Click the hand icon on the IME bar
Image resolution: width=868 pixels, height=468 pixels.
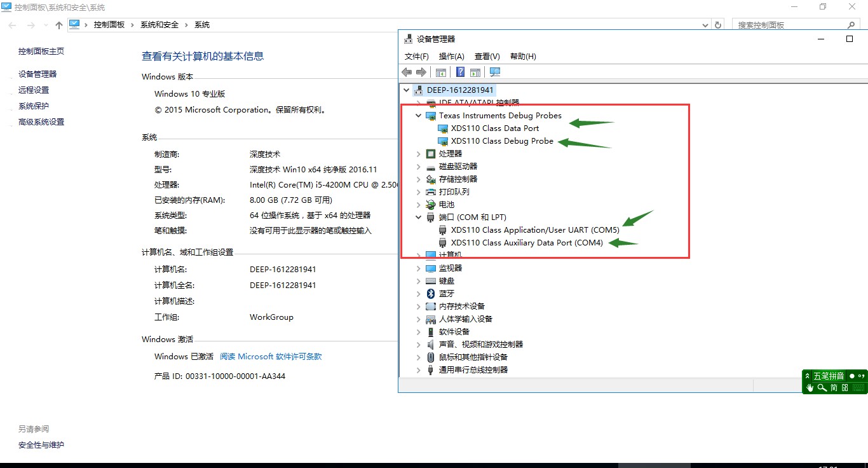(x=810, y=387)
